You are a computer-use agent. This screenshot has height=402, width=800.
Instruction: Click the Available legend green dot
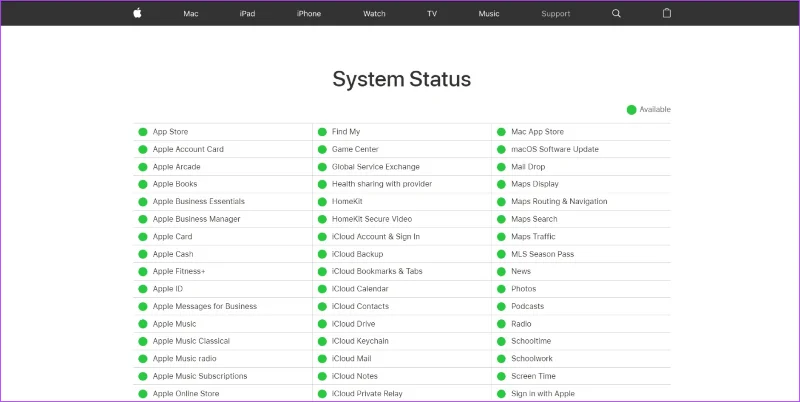click(632, 110)
